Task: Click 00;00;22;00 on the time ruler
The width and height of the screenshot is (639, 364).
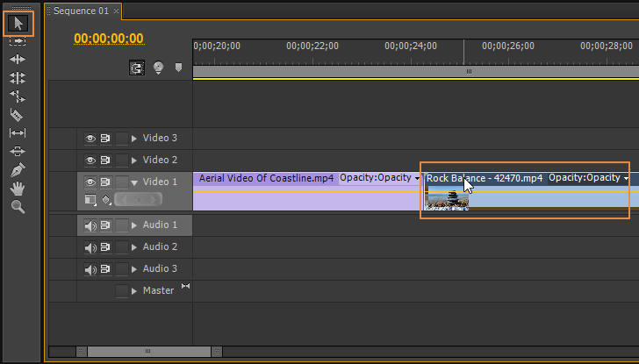Action: [312, 46]
